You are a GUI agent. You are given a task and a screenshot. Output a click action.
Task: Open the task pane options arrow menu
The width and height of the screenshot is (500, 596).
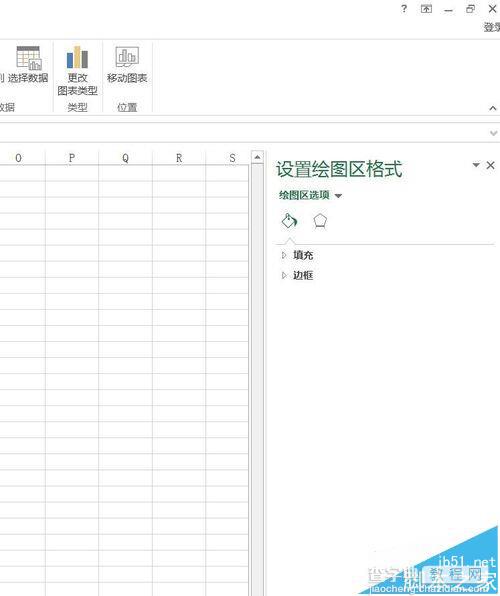(476, 165)
